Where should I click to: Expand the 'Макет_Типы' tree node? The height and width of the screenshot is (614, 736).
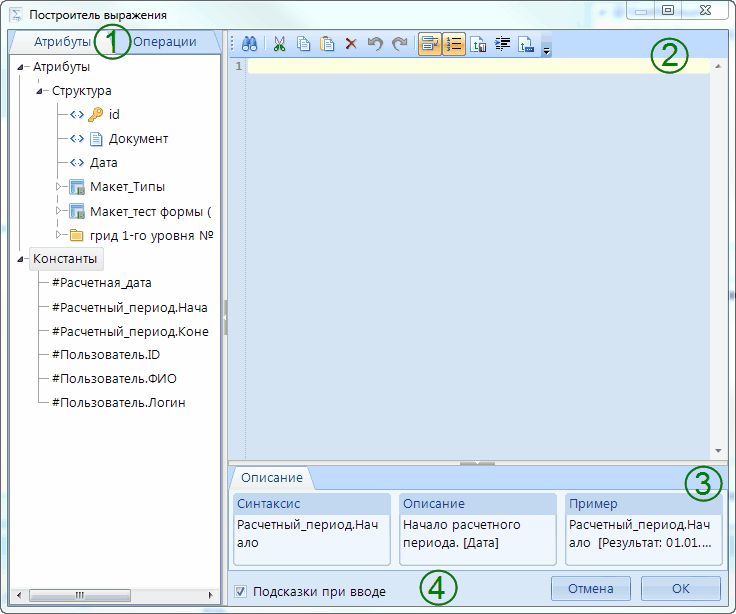tap(59, 186)
